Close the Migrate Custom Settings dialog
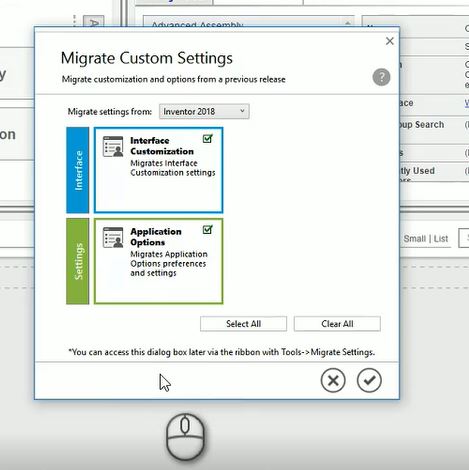This screenshot has height=470, width=469. [x=389, y=41]
